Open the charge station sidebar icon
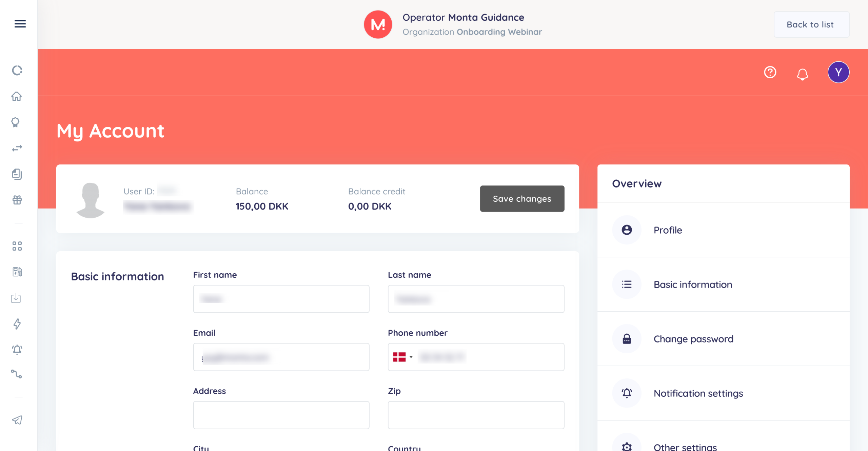The width and height of the screenshot is (868, 451). [x=17, y=272]
